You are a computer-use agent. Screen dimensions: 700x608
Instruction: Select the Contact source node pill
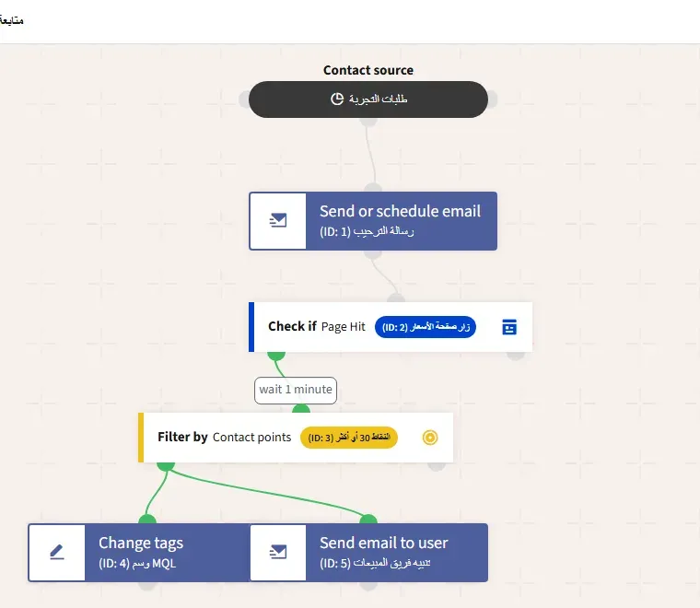pos(367,99)
